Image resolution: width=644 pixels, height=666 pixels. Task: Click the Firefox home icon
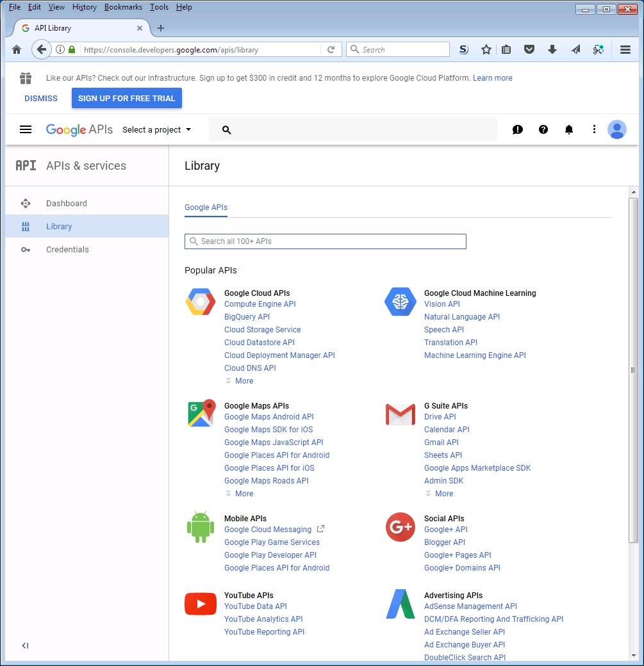(17, 50)
